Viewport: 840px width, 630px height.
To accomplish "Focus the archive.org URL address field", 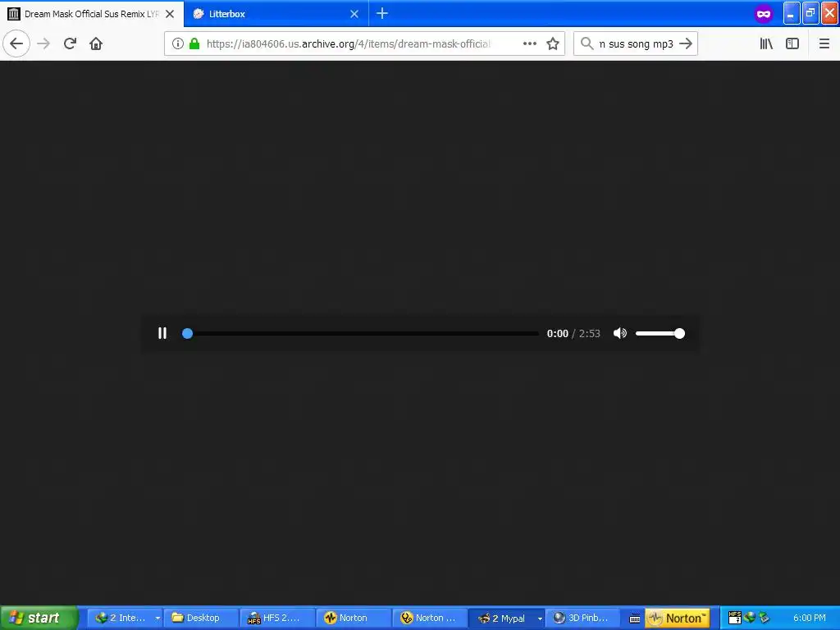I will pos(348,43).
